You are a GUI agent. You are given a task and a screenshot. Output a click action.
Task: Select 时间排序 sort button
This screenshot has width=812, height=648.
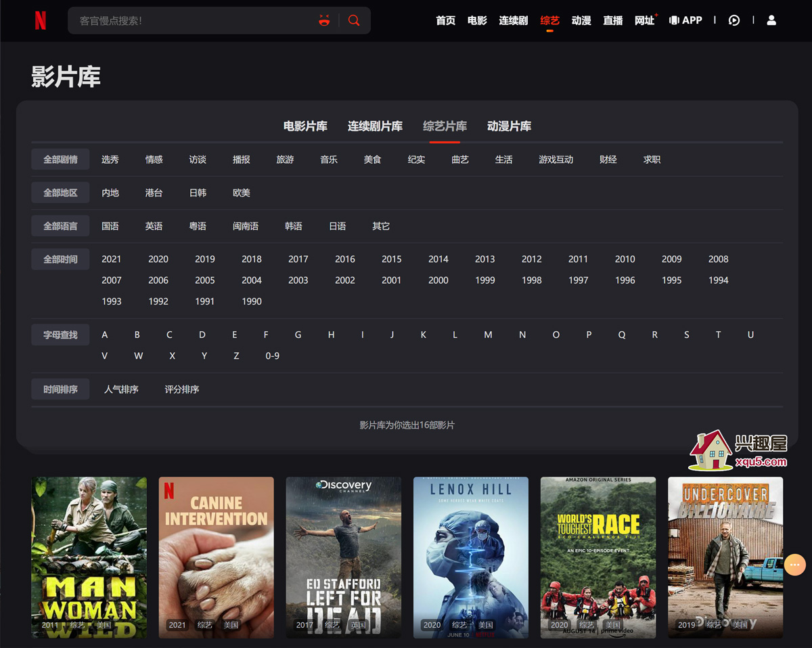[60, 389]
